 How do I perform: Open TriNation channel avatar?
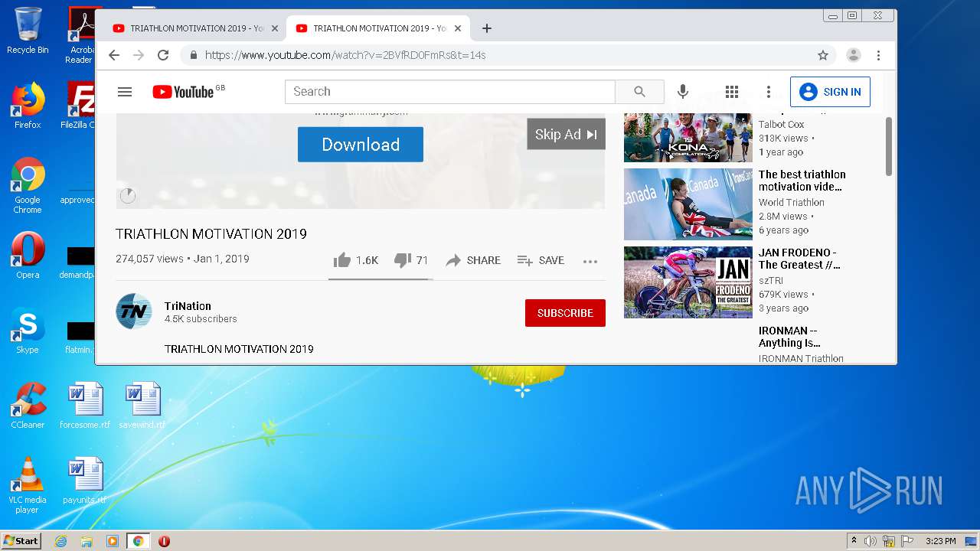pyautogui.click(x=134, y=311)
